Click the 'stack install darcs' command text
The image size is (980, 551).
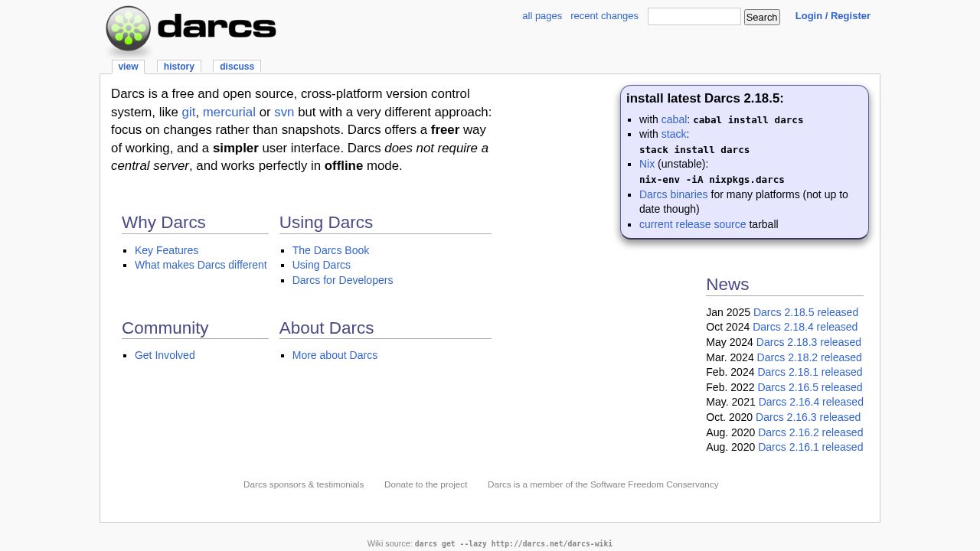click(x=694, y=150)
